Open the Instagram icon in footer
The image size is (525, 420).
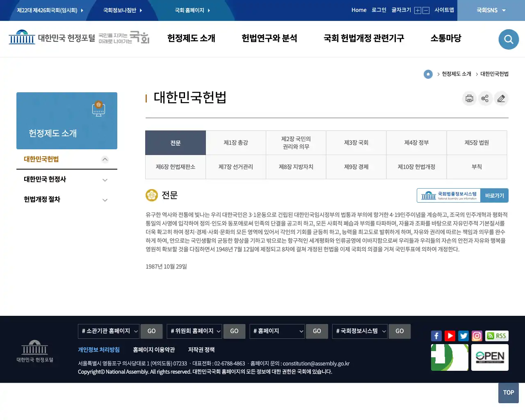click(477, 336)
